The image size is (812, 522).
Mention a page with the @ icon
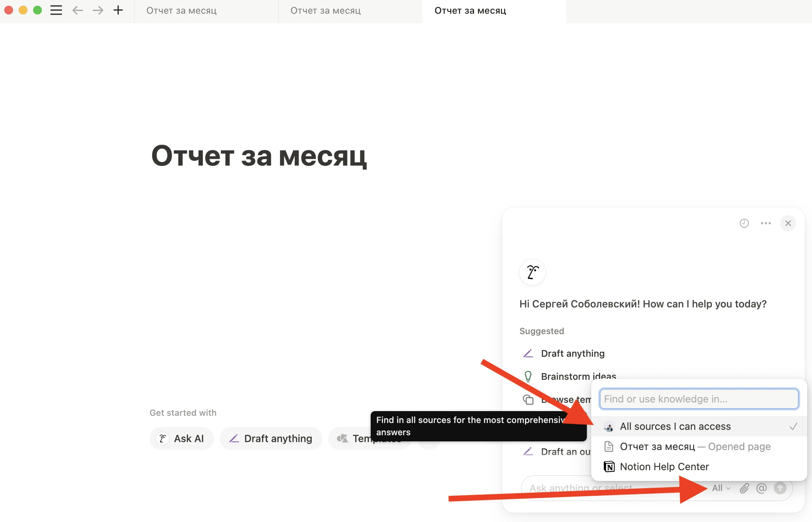762,488
